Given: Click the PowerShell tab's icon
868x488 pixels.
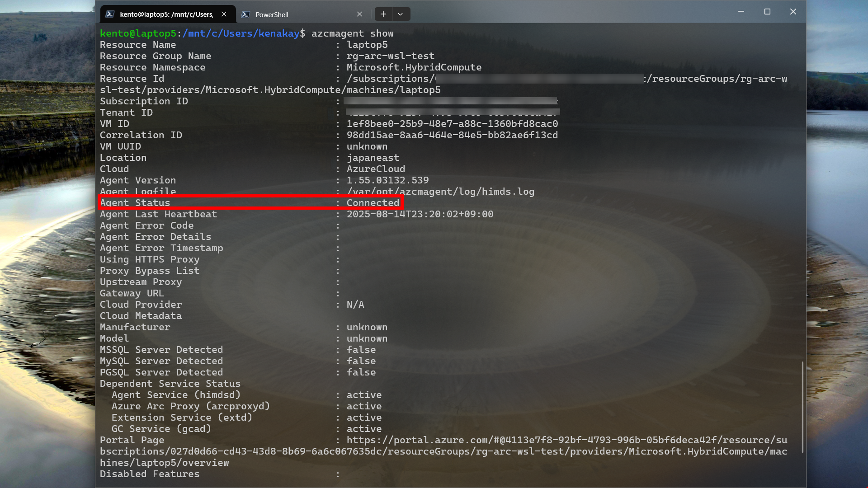Looking at the screenshot, I should [245, 14].
